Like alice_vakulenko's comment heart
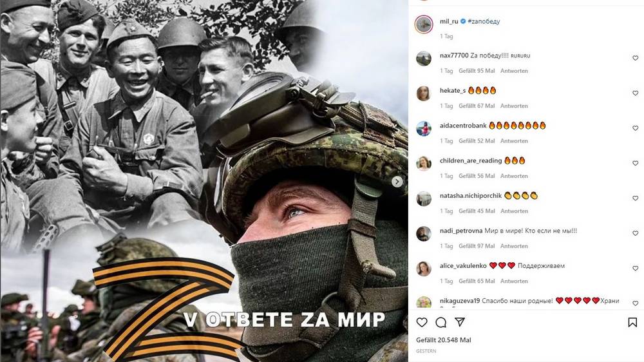The height and width of the screenshot is (362, 644). tap(636, 269)
